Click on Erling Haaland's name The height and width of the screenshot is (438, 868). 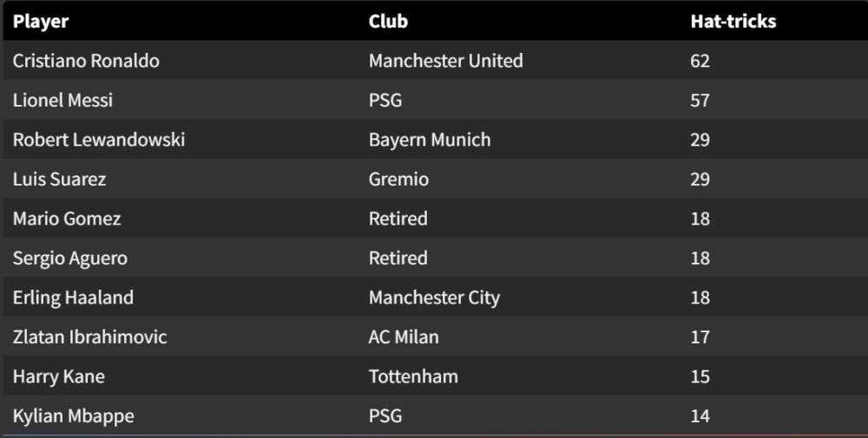click(x=73, y=297)
